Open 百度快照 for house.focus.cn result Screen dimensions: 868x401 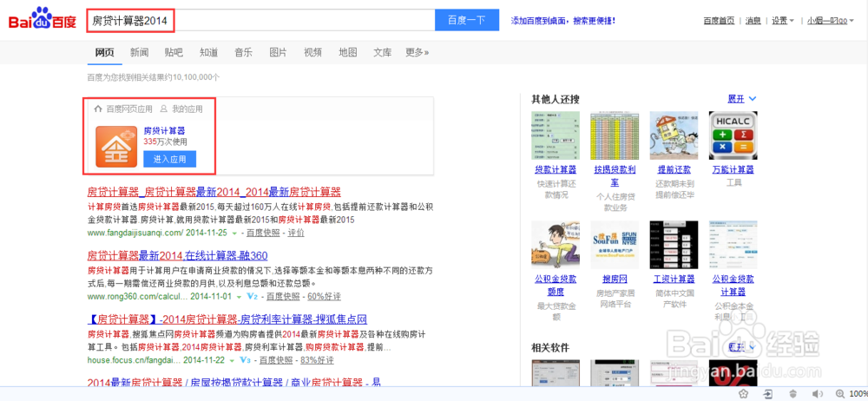point(276,360)
